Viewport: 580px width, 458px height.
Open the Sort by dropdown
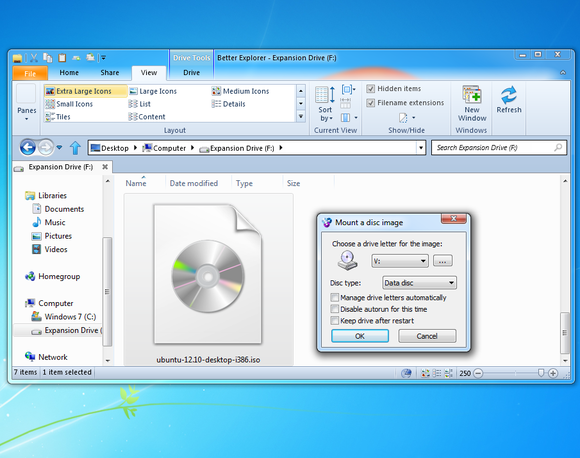click(325, 104)
